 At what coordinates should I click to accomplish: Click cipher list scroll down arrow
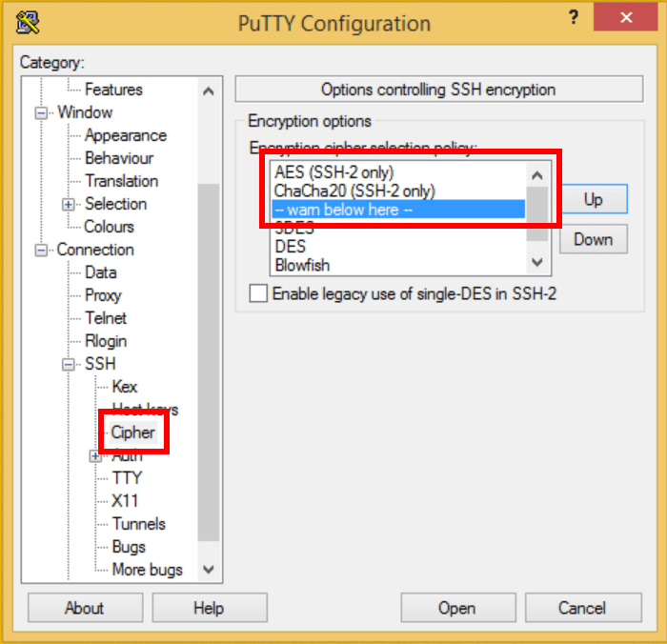tap(536, 262)
